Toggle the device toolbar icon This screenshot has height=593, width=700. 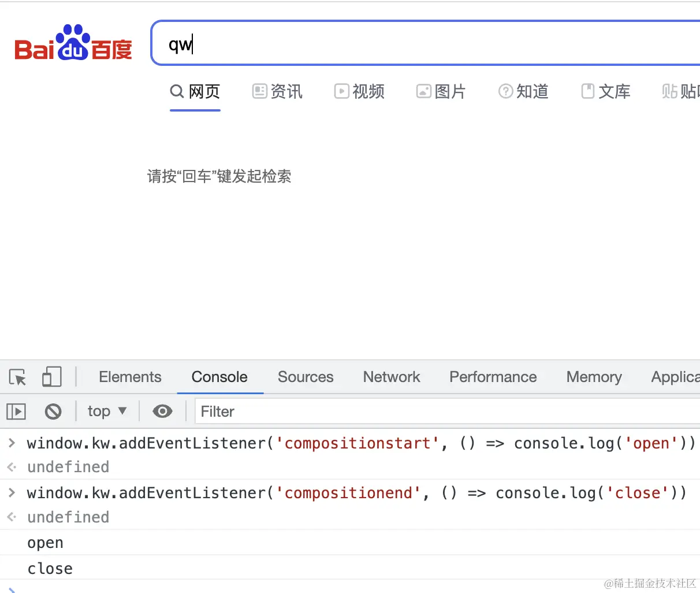tap(52, 377)
